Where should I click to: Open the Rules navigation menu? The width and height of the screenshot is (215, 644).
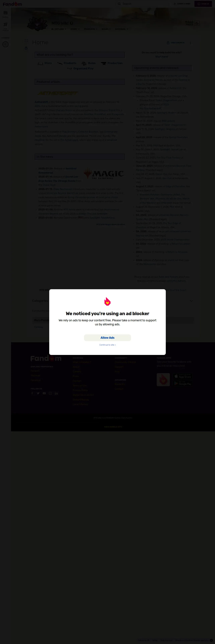106,29
